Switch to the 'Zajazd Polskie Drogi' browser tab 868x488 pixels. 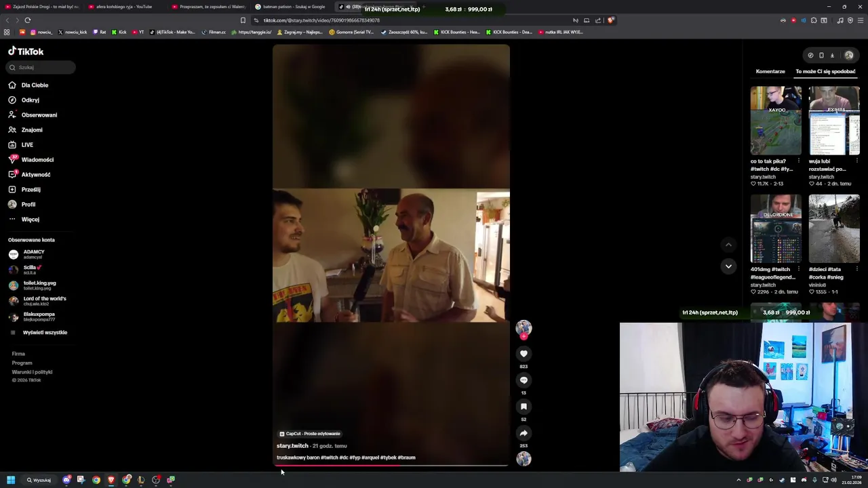point(42,7)
